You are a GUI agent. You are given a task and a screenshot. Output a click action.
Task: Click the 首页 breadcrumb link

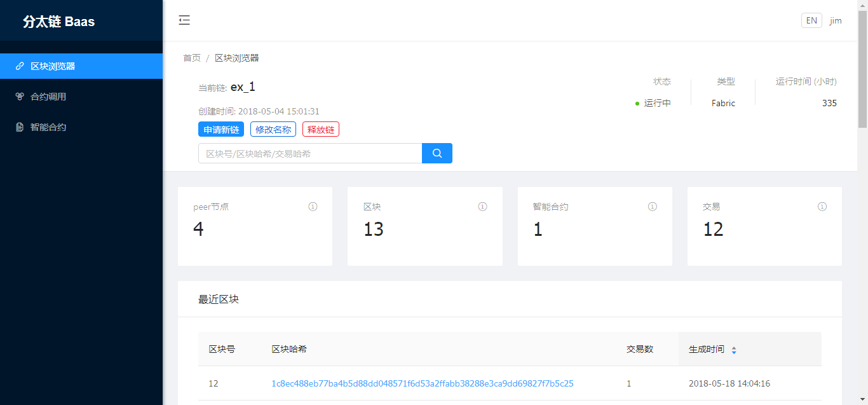click(192, 58)
